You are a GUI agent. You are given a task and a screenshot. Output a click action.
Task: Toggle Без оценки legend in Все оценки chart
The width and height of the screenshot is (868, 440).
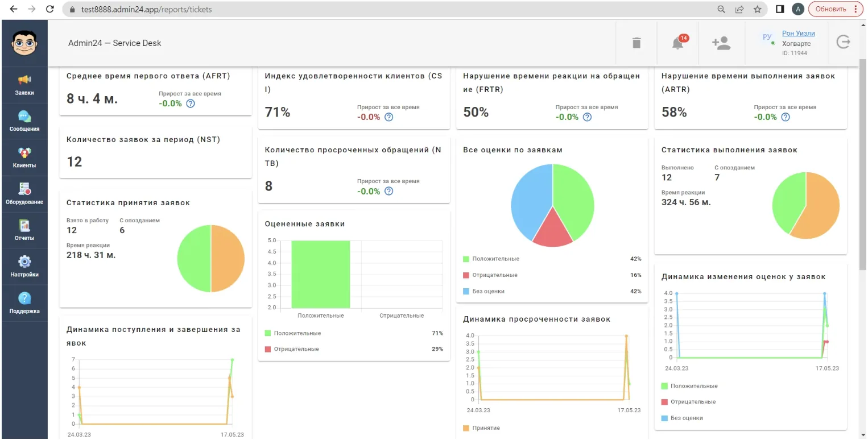tap(484, 291)
